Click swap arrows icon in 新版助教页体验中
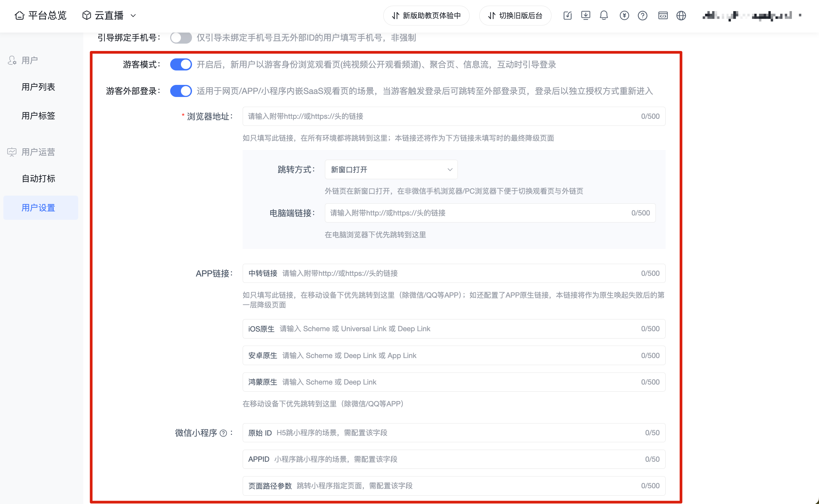Viewport: 819px width, 504px height. click(396, 15)
